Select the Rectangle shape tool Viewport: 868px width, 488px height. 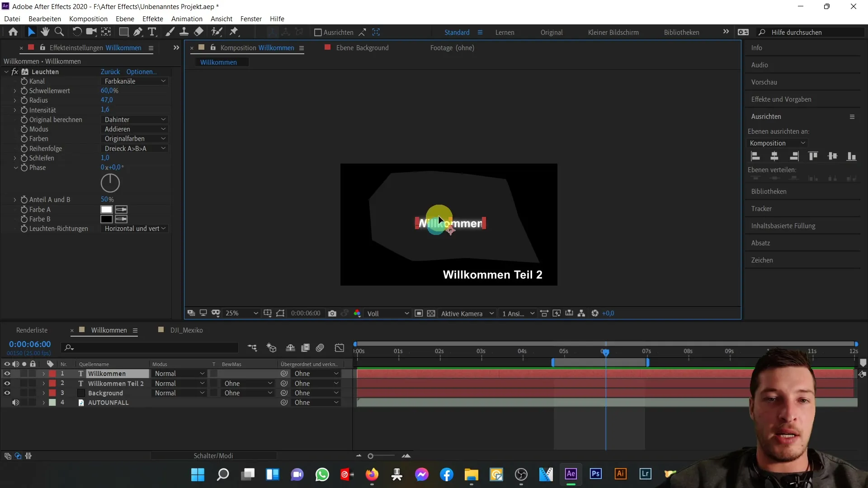pos(123,32)
